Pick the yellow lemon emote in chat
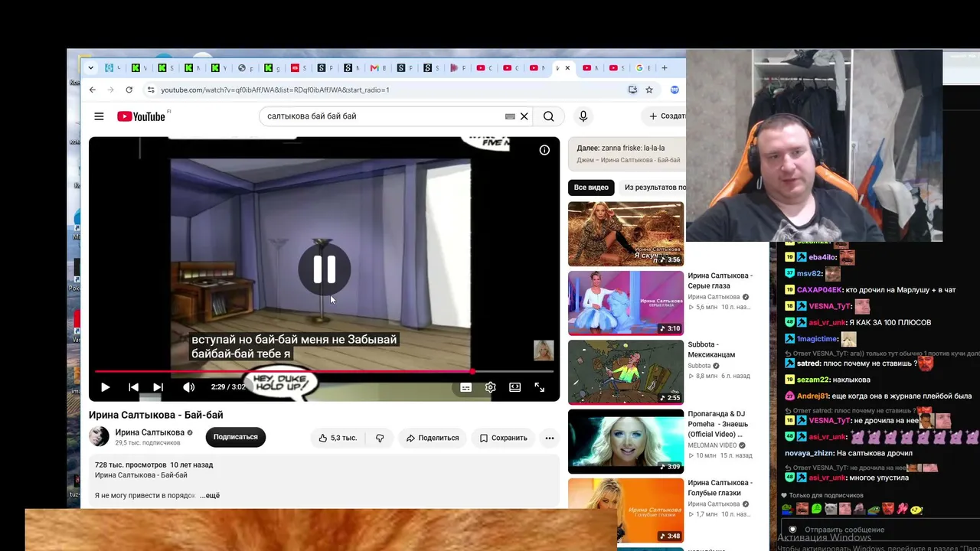Image resolution: width=980 pixels, height=551 pixels. (916, 510)
